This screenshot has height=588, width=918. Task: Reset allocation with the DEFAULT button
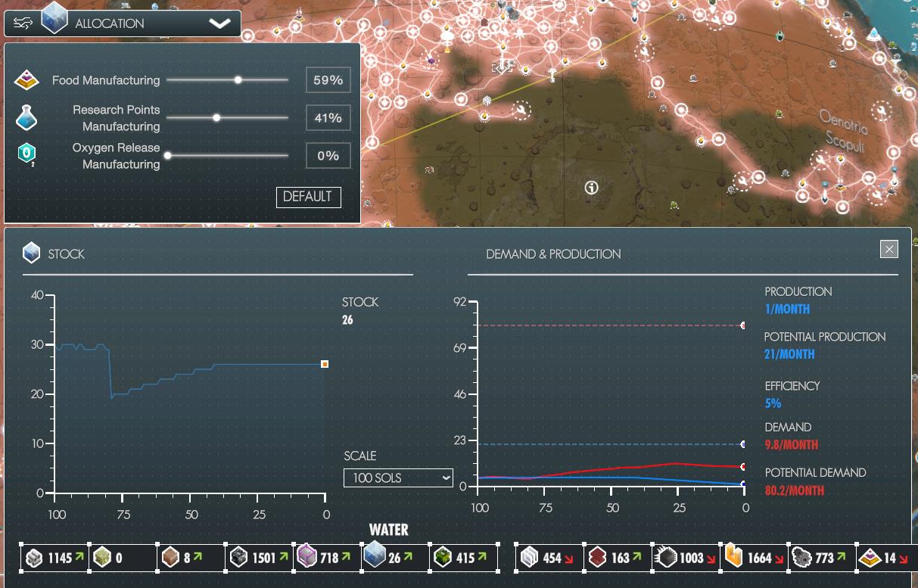coord(308,197)
